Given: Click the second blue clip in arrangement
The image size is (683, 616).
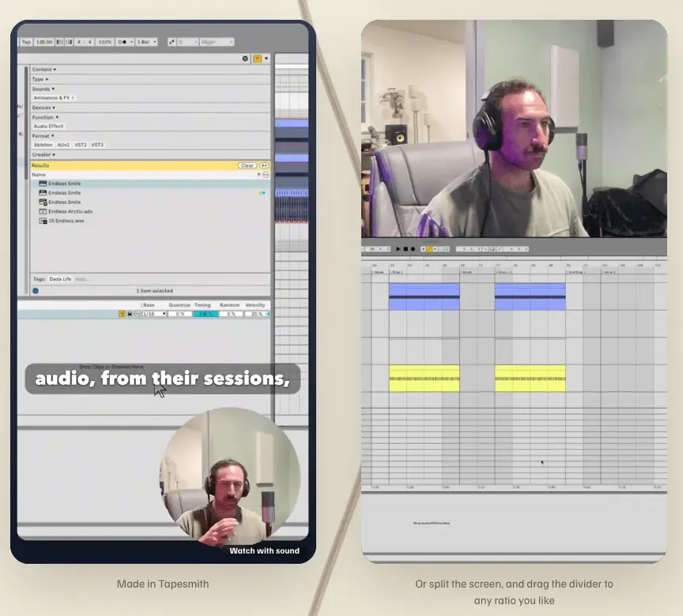Looking at the screenshot, I should (530, 297).
